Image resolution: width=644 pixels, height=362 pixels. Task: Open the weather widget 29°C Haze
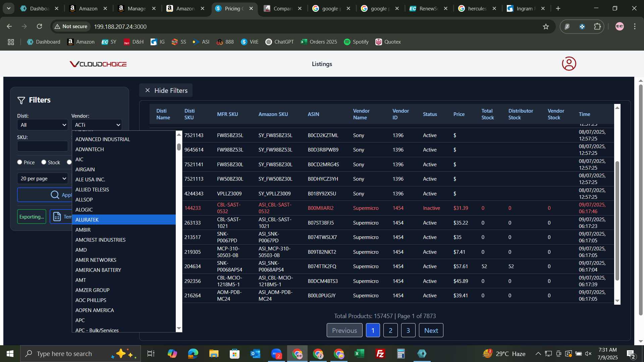pos(504,354)
